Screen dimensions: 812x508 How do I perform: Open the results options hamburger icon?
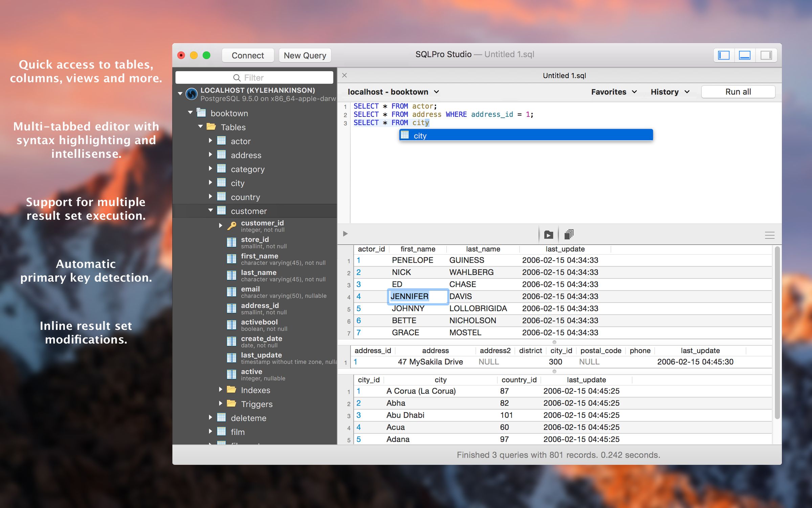tap(770, 235)
